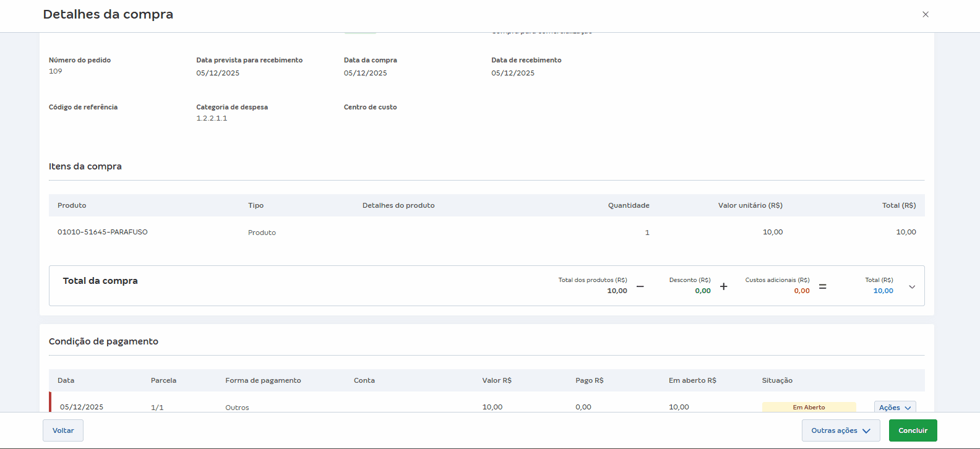Click the Produto column header
The image size is (980, 449).
72,205
